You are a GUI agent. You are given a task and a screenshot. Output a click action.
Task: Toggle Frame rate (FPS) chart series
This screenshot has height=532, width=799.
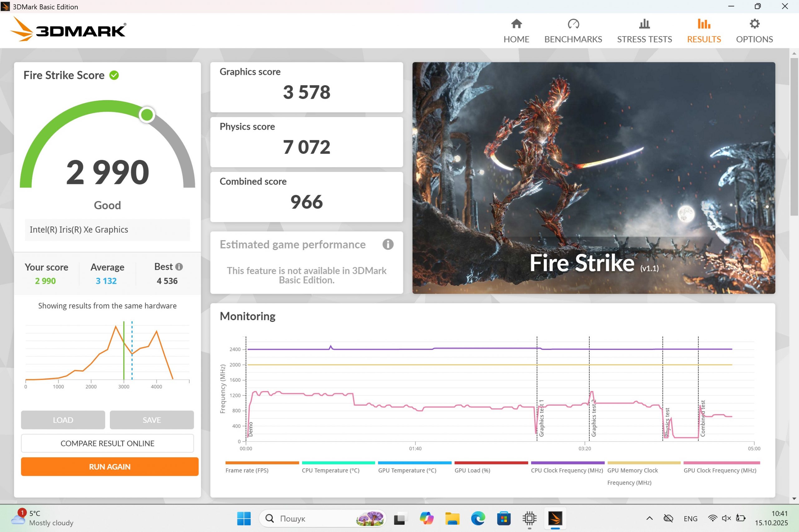(247, 470)
